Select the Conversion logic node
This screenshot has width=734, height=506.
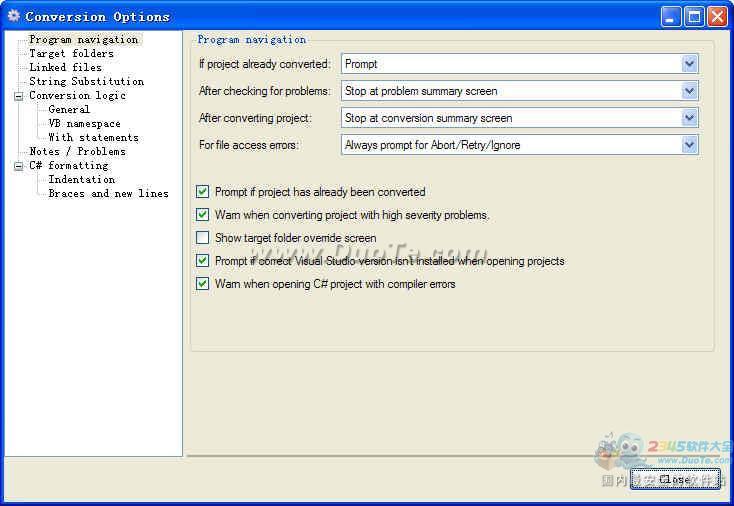[x=78, y=96]
